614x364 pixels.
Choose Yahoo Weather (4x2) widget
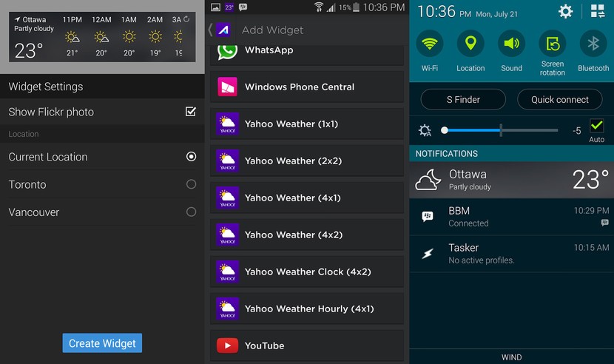pyautogui.click(x=306, y=235)
